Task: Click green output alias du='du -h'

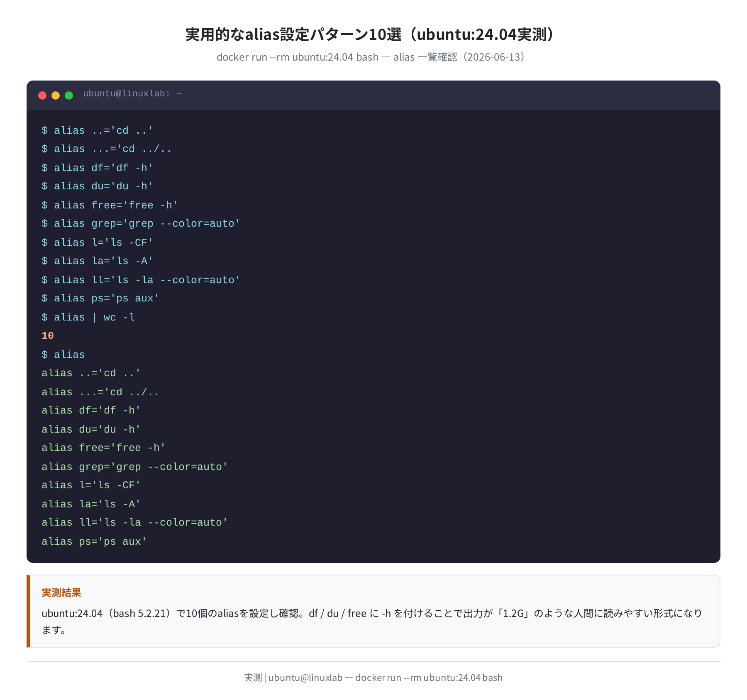Action: (91, 429)
